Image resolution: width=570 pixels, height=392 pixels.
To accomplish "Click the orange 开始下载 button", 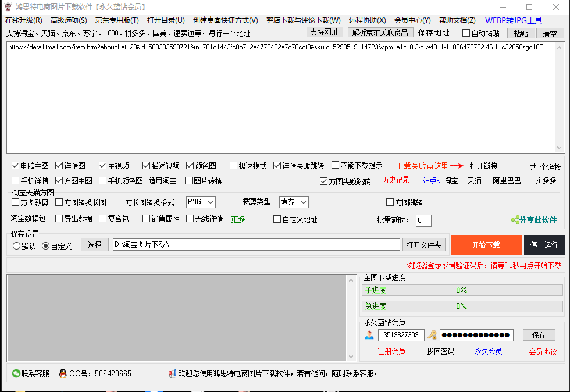I will 486,245.
